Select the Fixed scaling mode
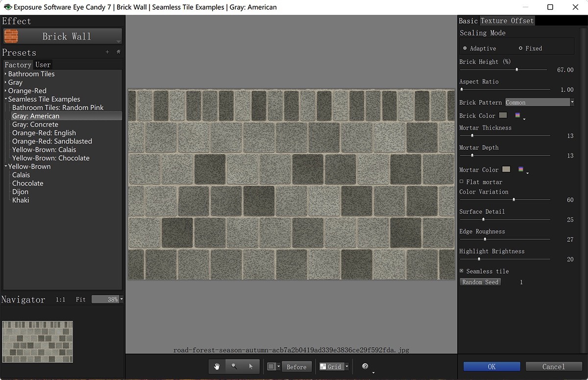Viewport: 588px width, 380px height. 521,48
